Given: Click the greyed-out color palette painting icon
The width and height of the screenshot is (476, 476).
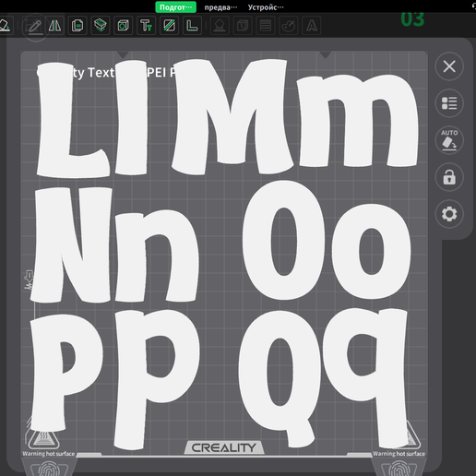Looking at the screenshot, I should [x=289, y=26].
